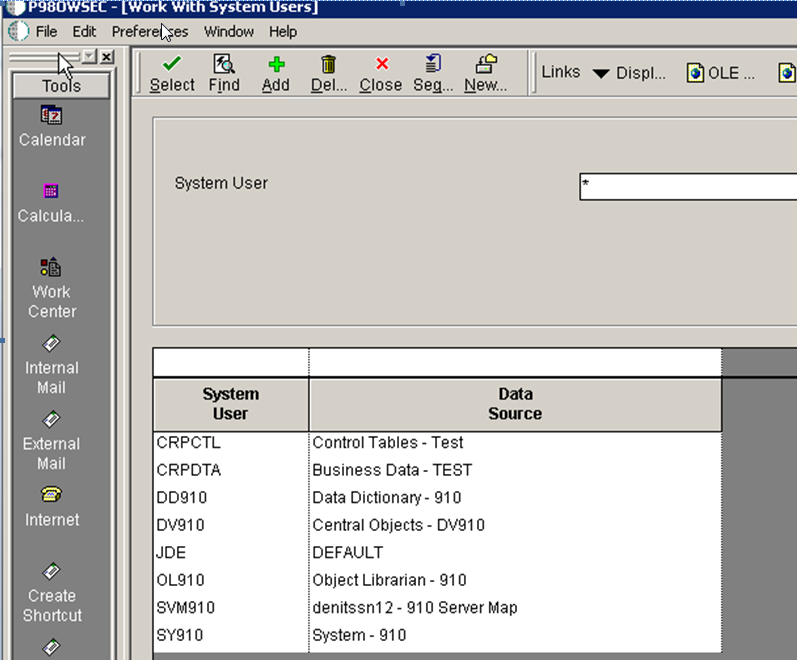Viewport: 797px width, 660px height.
Task: Open the Calendar tool icon
Action: [51, 115]
